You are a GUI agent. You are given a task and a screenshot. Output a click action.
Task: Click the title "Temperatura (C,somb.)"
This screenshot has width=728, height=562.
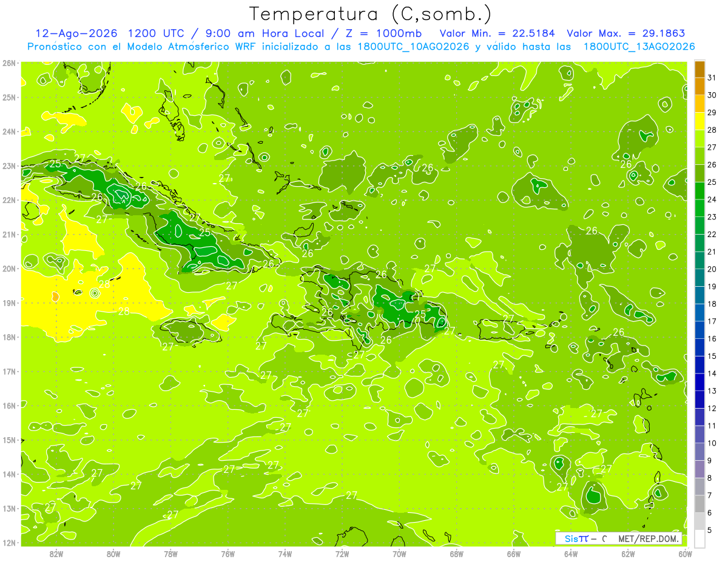tap(370, 14)
